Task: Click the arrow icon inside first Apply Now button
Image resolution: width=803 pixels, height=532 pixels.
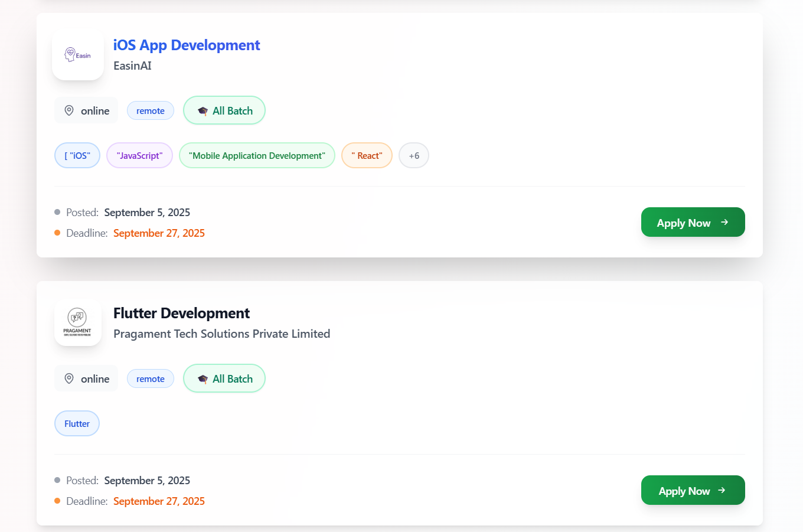Action: 724,222
